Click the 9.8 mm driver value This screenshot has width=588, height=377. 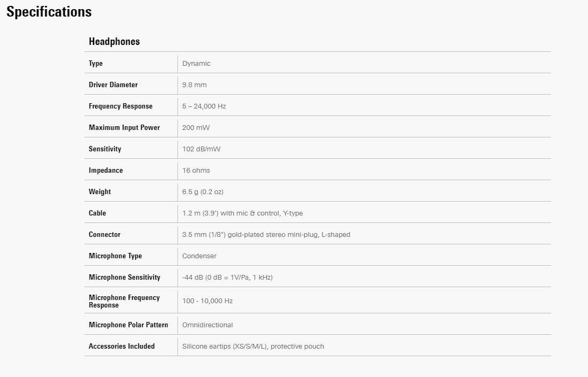tap(194, 85)
